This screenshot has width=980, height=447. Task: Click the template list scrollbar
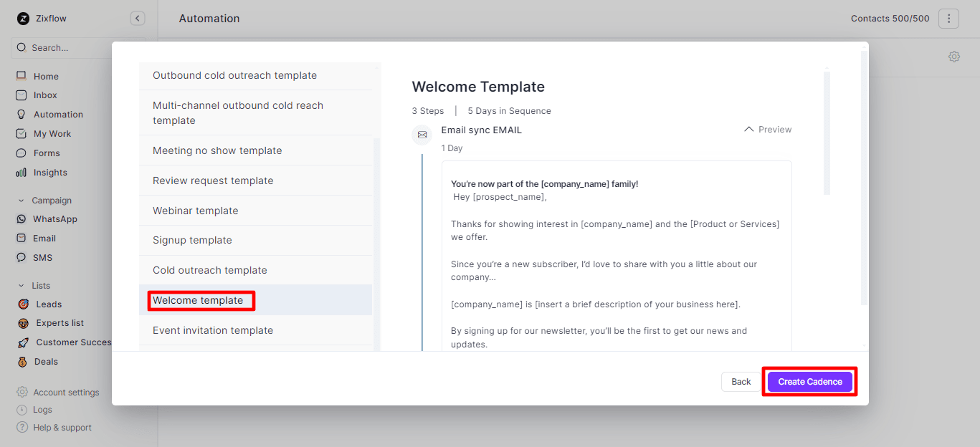tap(377, 244)
